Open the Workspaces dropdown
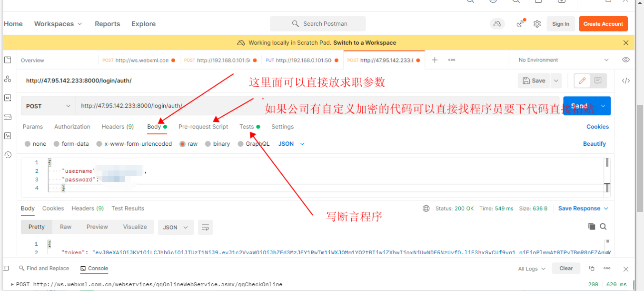Image resolution: width=644 pixels, height=291 pixels. point(58,24)
